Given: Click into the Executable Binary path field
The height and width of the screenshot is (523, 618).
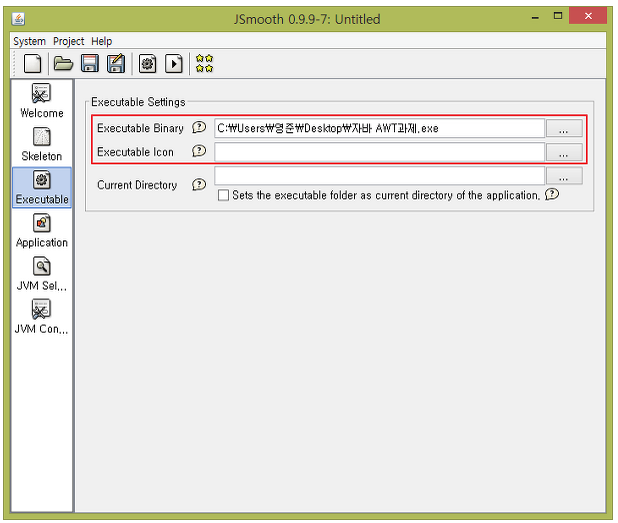Looking at the screenshot, I should (x=380, y=128).
